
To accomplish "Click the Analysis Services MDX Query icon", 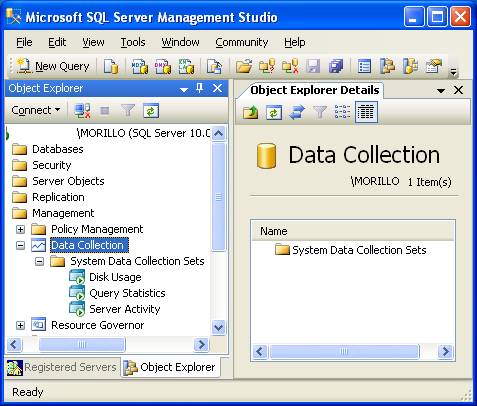I will (x=140, y=66).
